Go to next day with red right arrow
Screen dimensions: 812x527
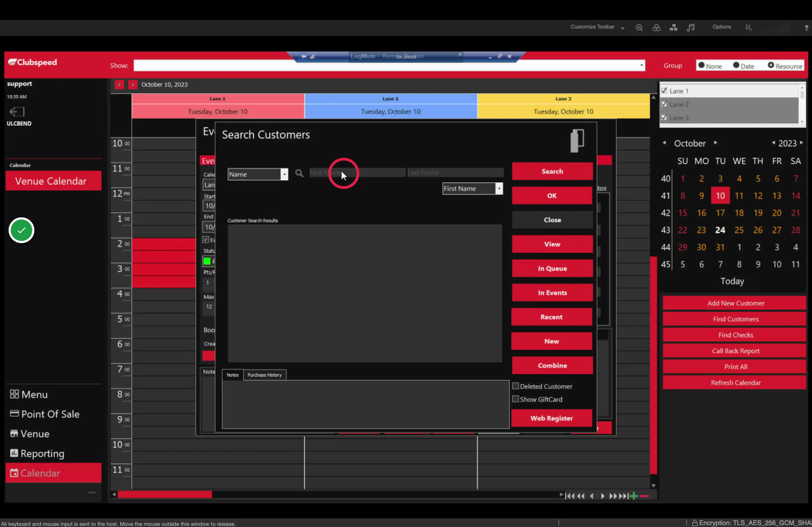point(132,85)
